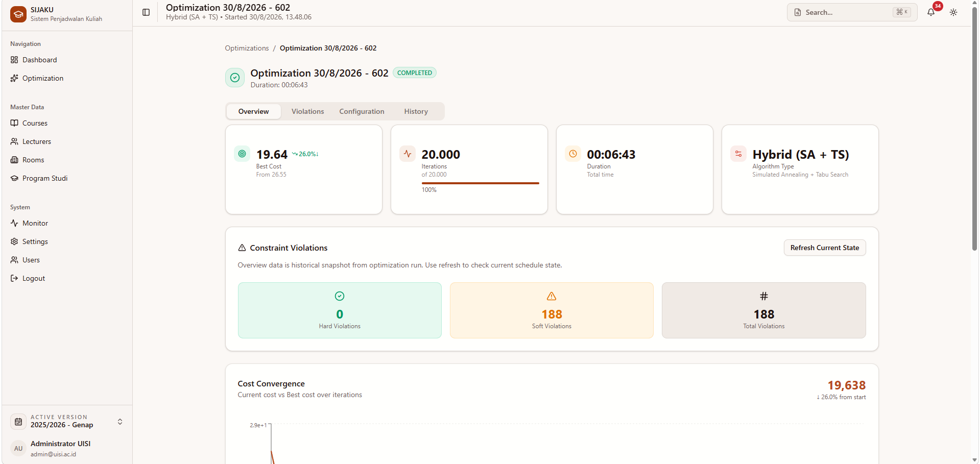Viewport: 980px width, 464px height.
Task: Open Settings from the sidebar
Action: coord(67,241)
